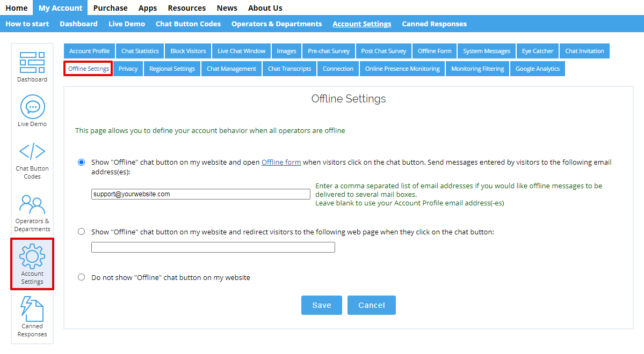Image resolution: width=644 pixels, height=354 pixels.
Task: Select the first radio to email offline messages
Action: click(x=81, y=161)
